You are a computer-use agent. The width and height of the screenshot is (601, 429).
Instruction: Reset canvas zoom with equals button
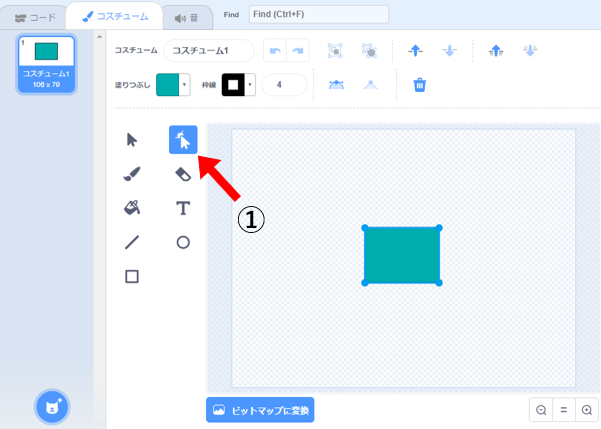[x=563, y=410]
